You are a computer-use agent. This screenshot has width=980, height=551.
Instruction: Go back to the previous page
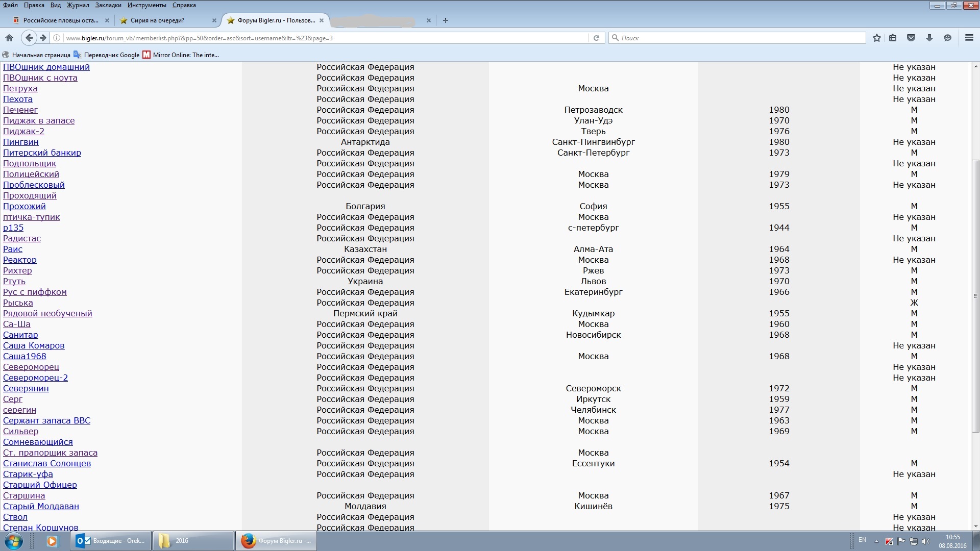29,38
